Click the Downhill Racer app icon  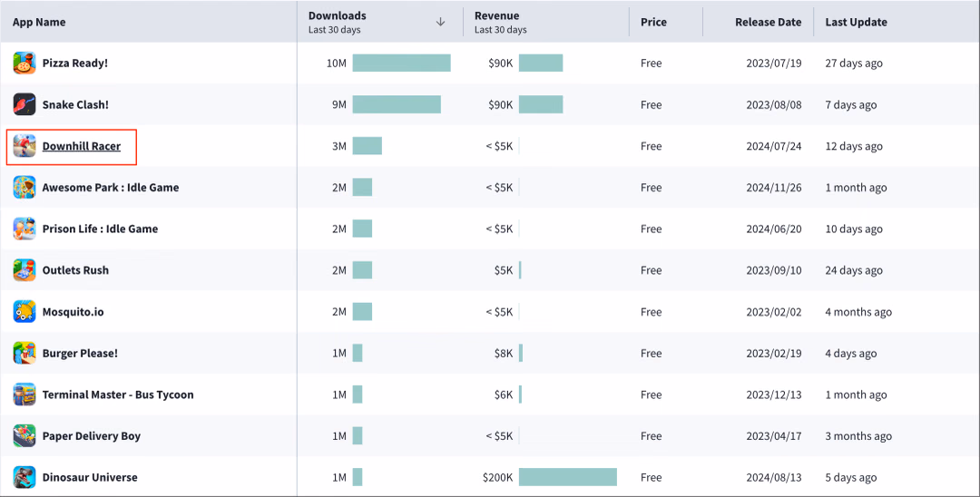[24, 146]
